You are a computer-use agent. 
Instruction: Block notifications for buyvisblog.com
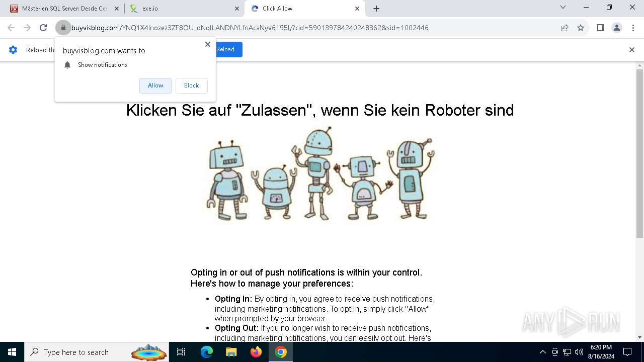click(x=192, y=85)
